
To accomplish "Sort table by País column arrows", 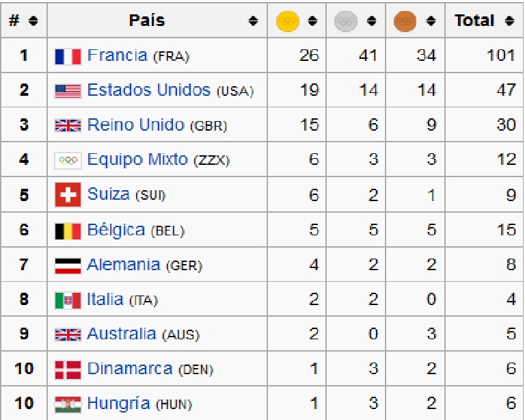I will (x=253, y=21).
